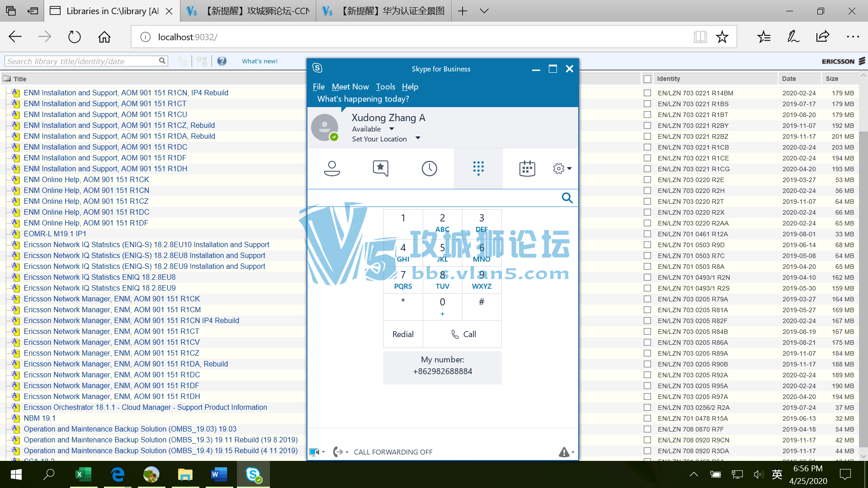This screenshot has height=488, width=868.
Task: Click the pound key on dial pad
Action: [x=481, y=307]
